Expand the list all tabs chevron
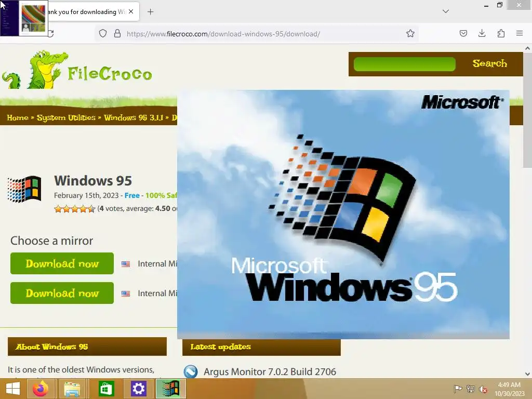Image resolution: width=532 pixels, height=399 pixels. (x=446, y=11)
